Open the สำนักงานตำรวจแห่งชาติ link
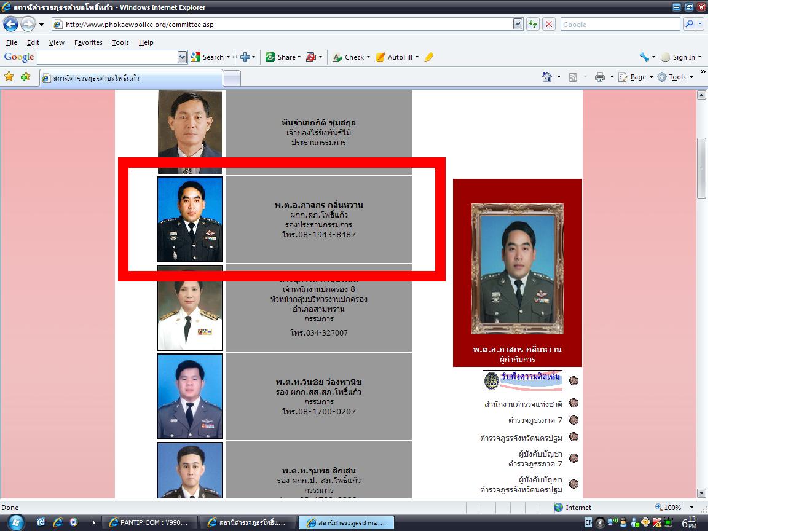The width and height of the screenshot is (812, 531). (523, 404)
